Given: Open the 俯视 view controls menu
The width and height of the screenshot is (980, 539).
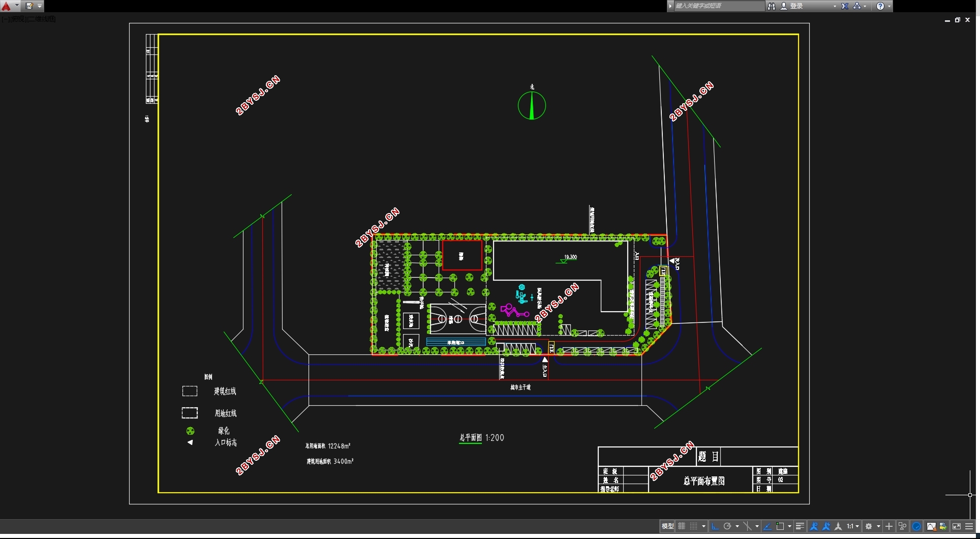Looking at the screenshot, I should coord(17,19).
